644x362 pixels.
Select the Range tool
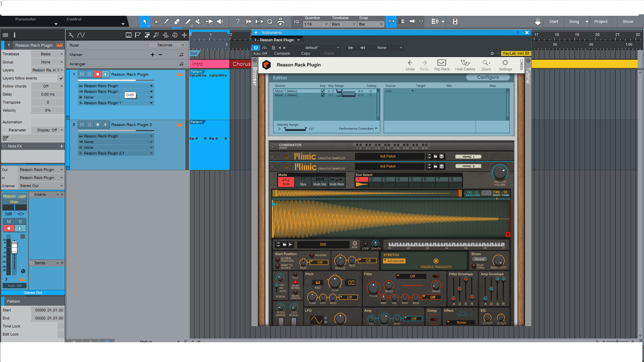coord(156,21)
